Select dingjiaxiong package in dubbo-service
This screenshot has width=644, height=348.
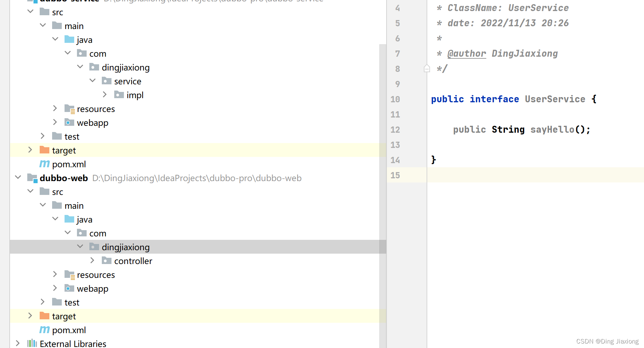[x=126, y=67]
